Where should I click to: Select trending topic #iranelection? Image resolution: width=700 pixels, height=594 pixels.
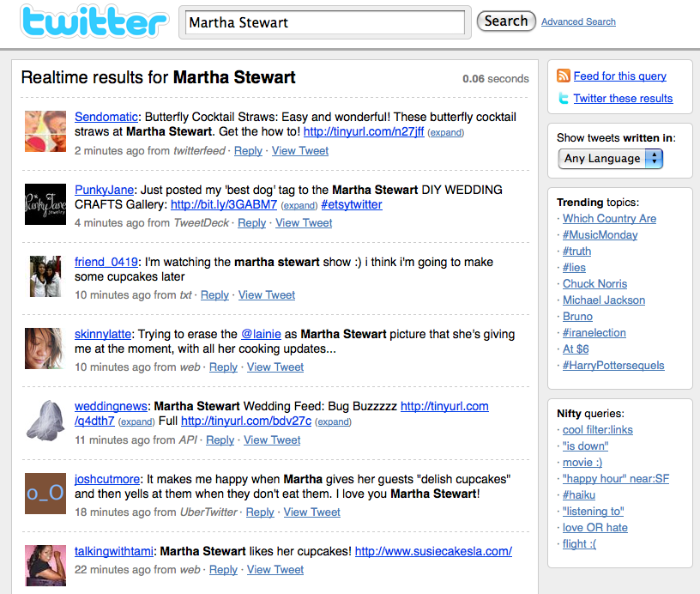[594, 333]
